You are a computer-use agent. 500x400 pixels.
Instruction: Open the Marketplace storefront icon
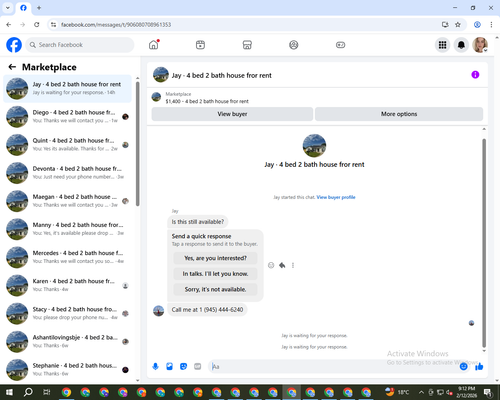point(247,45)
